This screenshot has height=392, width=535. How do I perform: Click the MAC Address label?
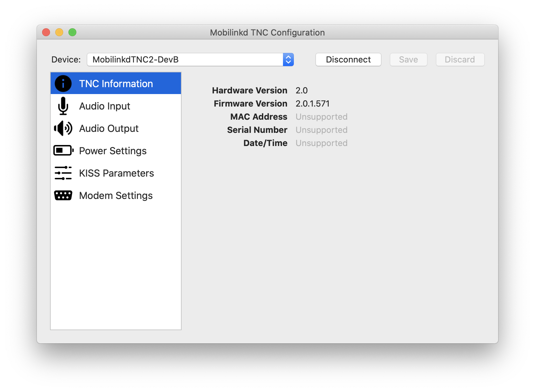(x=259, y=117)
